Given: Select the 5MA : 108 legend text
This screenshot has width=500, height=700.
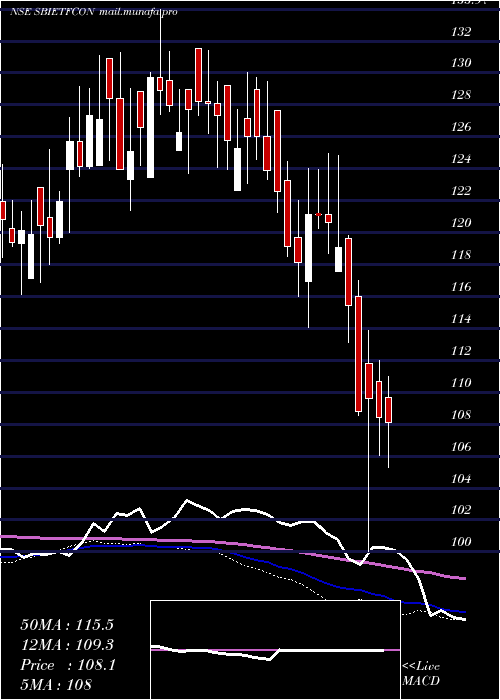Looking at the screenshot, I should tap(56, 685).
